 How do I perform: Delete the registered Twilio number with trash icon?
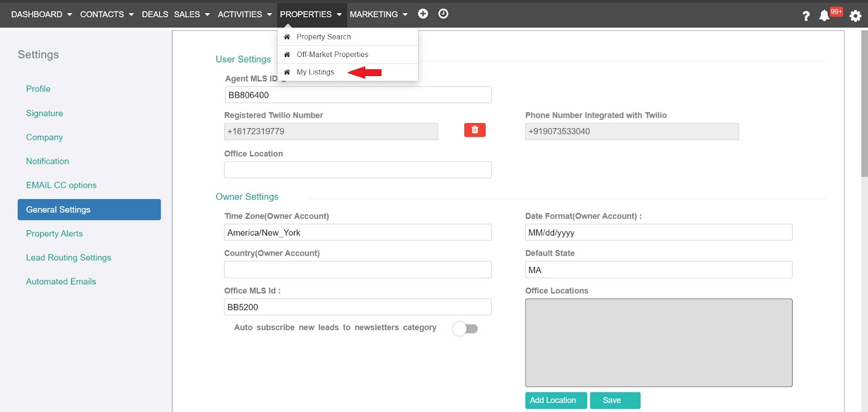[x=475, y=130]
